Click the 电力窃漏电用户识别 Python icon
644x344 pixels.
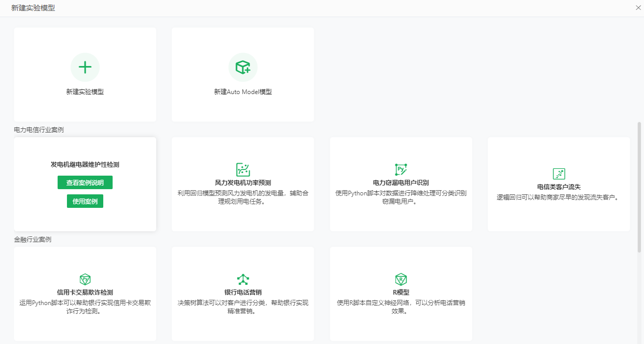[401, 169]
